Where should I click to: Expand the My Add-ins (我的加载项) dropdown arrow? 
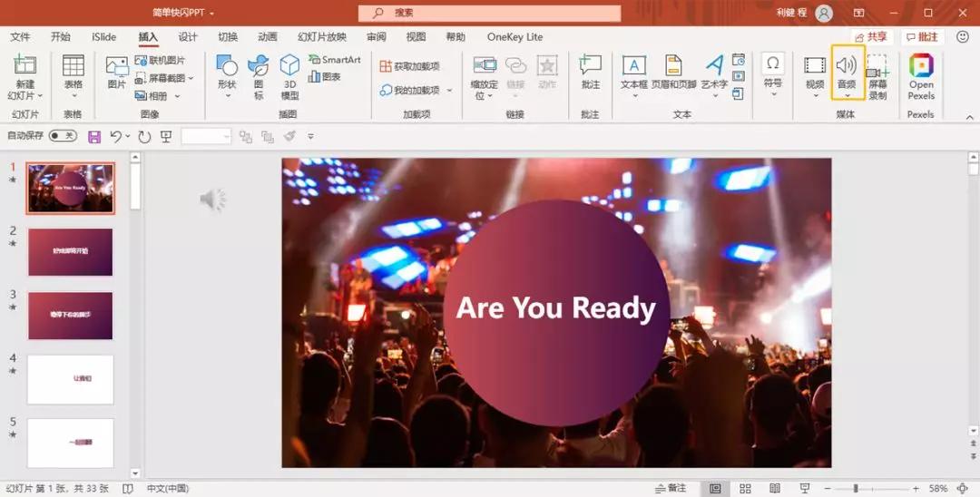[449, 91]
